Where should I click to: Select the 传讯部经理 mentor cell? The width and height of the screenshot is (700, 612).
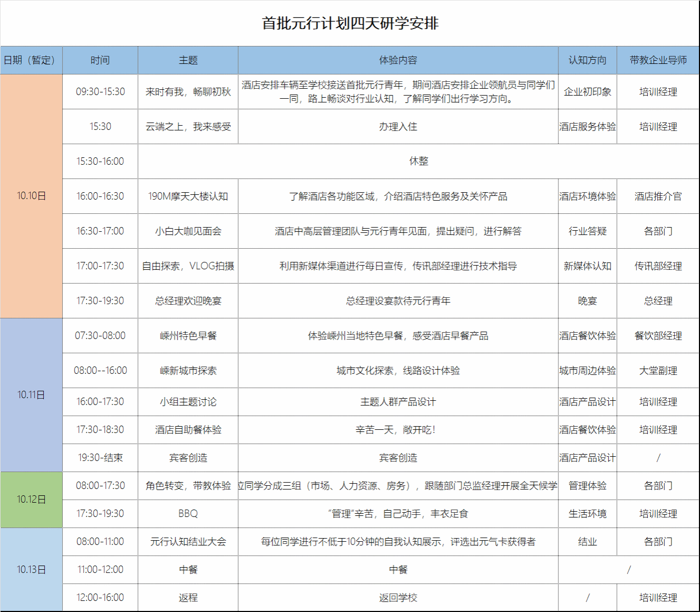pyautogui.click(x=658, y=266)
